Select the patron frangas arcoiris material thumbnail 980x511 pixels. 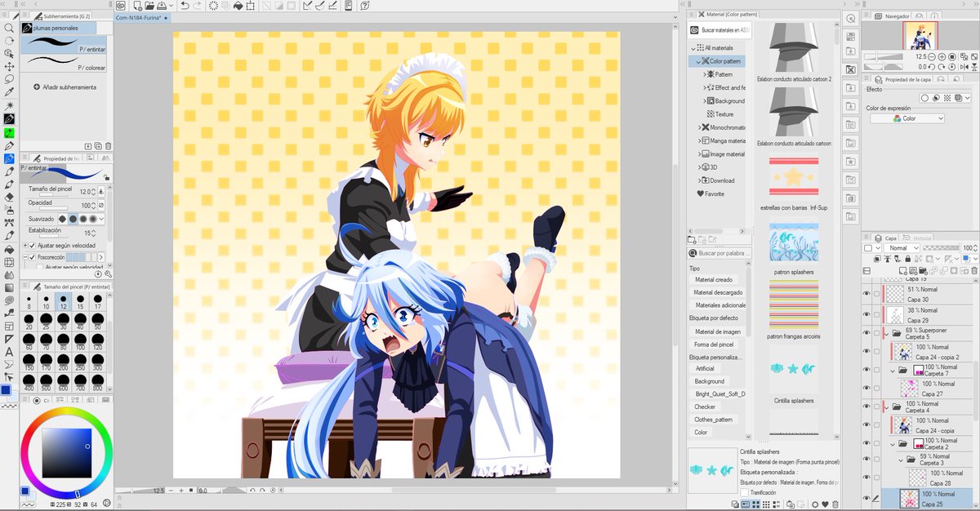(x=795, y=304)
